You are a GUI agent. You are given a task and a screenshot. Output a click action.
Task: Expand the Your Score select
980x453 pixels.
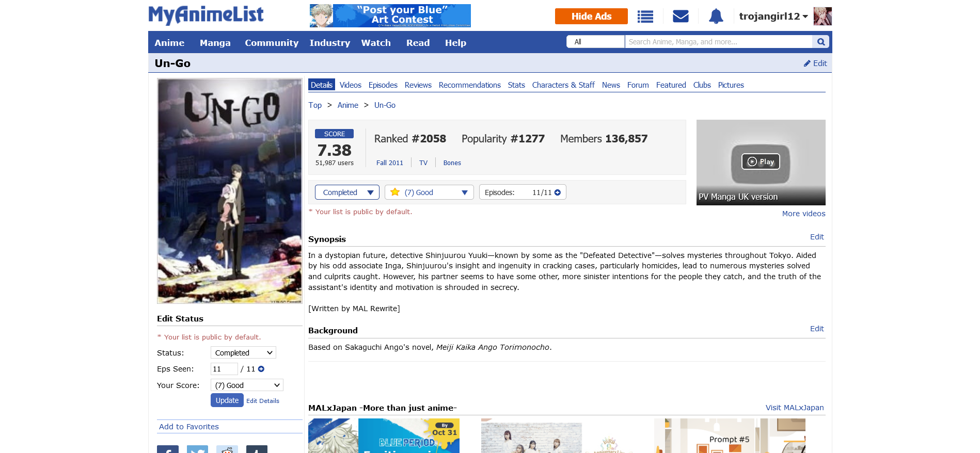pos(247,385)
